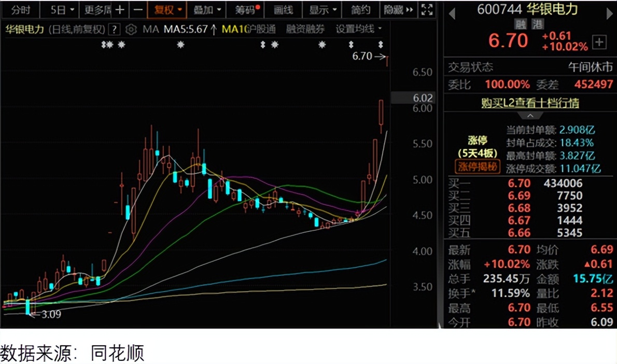Open MA indicator settings gear
The image size is (617, 364).
click(131, 29)
